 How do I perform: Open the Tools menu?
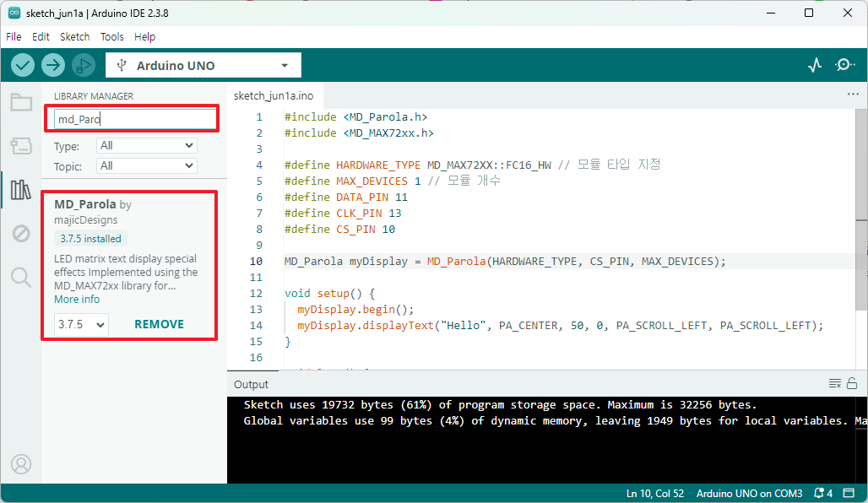(x=111, y=36)
